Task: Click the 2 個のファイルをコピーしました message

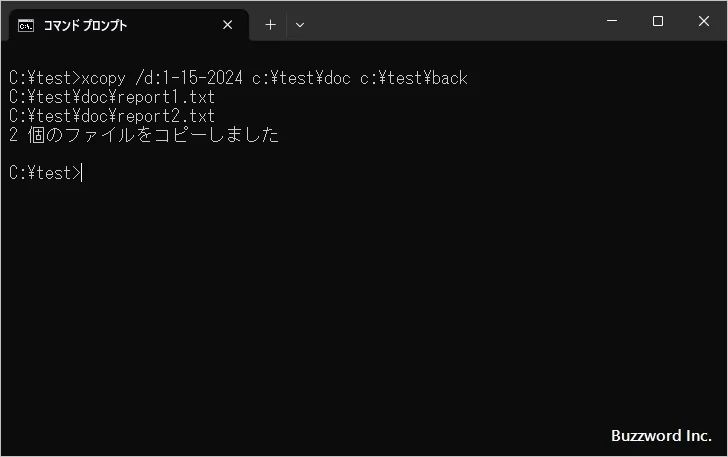Action: [x=143, y=135]
